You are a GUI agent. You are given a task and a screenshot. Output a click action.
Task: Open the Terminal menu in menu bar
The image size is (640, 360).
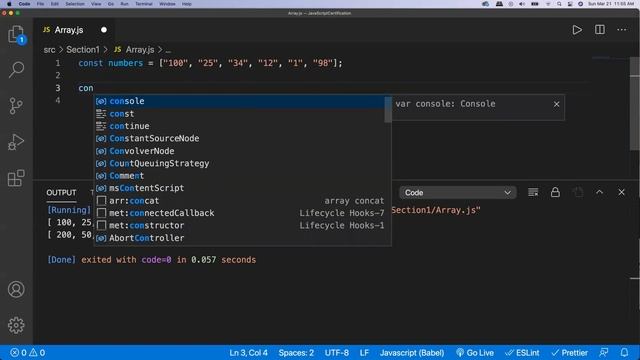click(144, 4)
